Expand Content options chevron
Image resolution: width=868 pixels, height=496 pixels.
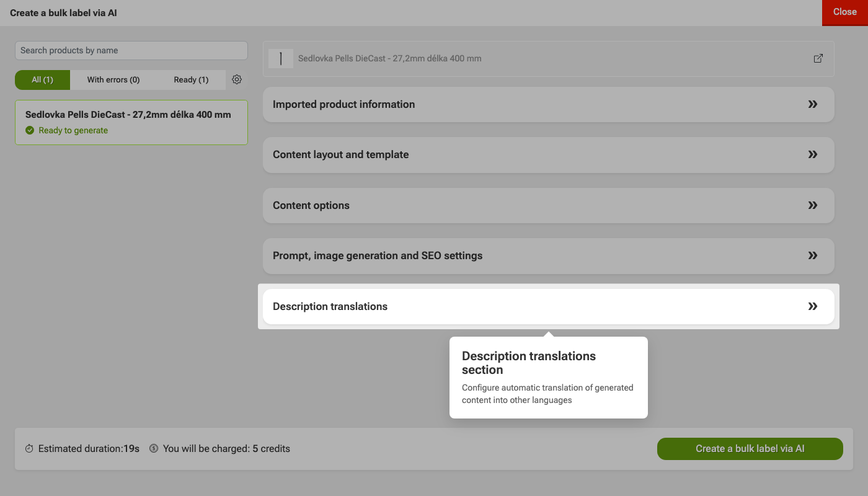click(x=813, y=205)
